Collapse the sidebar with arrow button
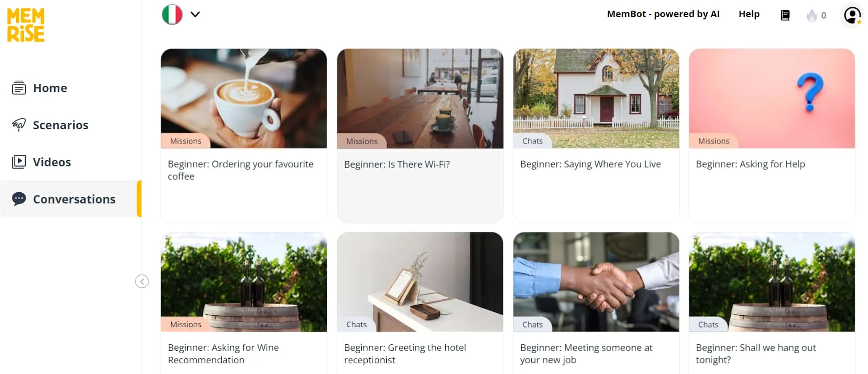The image size is (868, 374). click(x=142, y=281)
